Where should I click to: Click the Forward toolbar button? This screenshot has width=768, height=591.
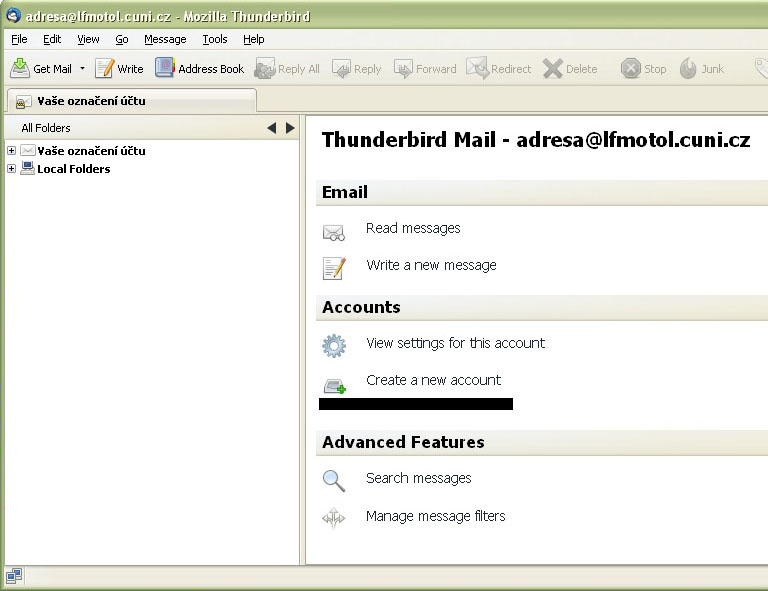[425, 69]
